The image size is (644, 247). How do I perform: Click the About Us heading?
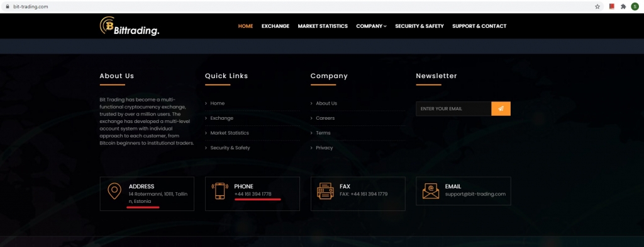tap(116, 76)
